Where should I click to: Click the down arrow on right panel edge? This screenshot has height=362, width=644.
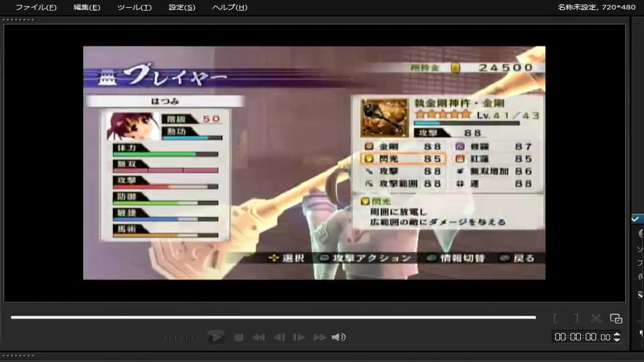pos(640,295)
